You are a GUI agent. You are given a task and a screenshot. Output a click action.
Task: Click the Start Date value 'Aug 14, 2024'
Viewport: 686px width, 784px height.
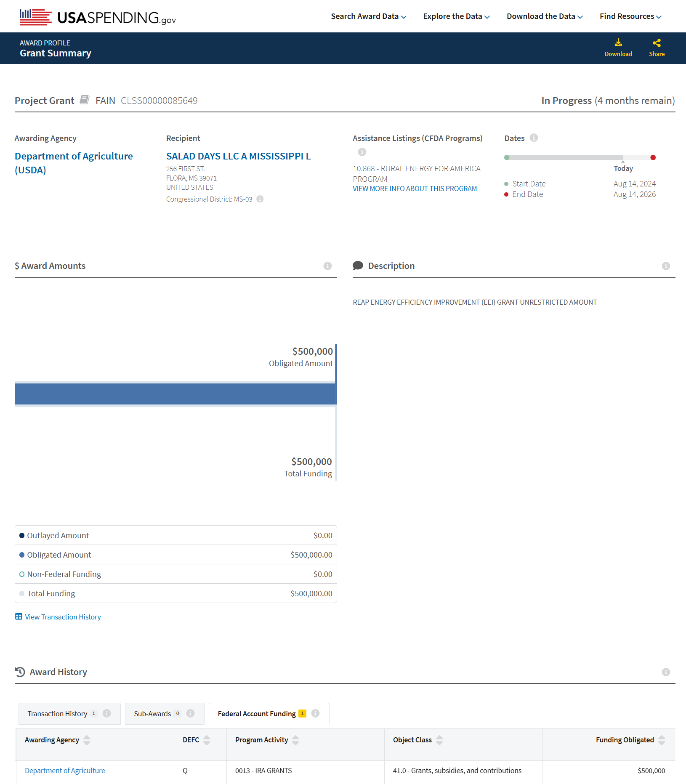[635, 184]
